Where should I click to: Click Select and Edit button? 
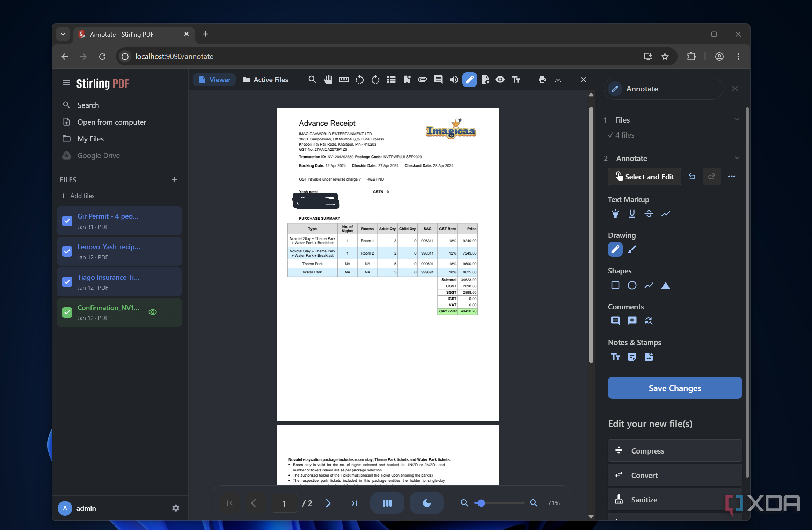[x=645, y=177]
